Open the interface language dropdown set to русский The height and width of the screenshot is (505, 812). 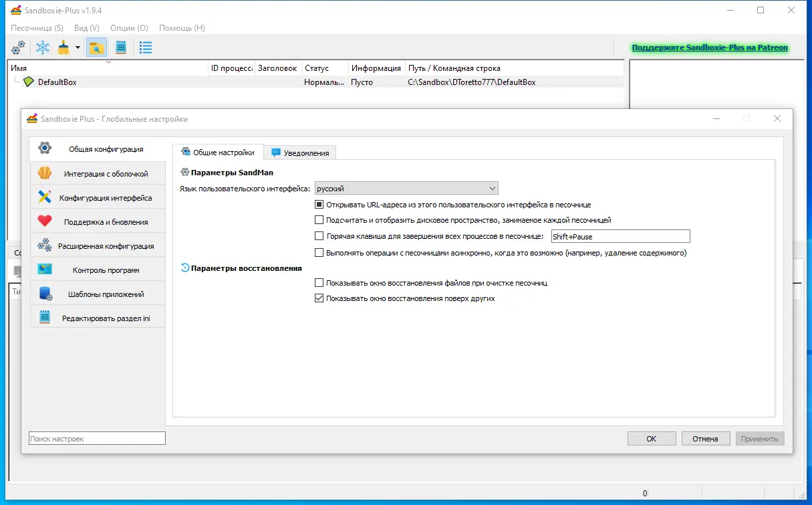point(406,189)
